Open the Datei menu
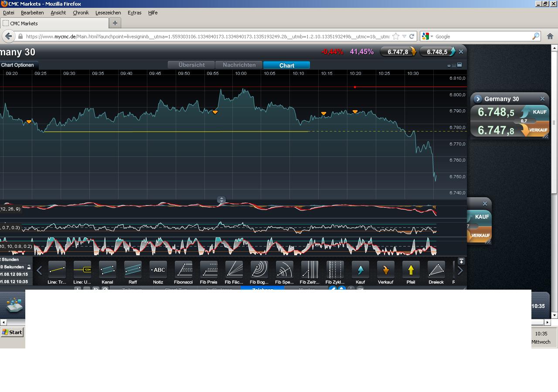558x392 pixels. 9,13
